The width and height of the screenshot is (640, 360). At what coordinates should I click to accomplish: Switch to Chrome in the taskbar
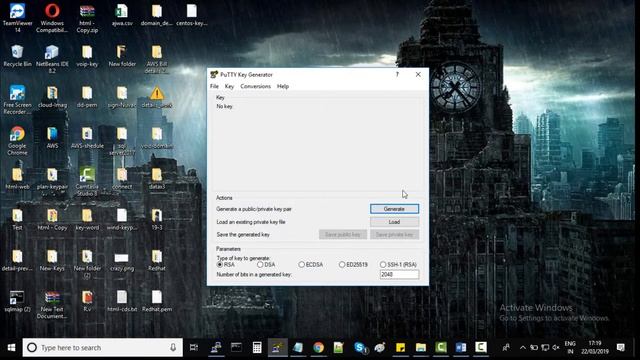[x=318, y=347]
